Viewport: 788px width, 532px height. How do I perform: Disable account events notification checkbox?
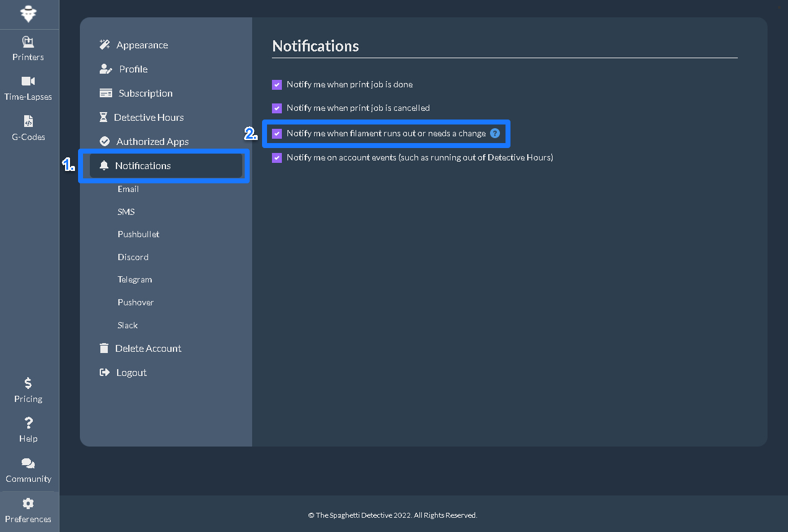click(x=277, y=158)
